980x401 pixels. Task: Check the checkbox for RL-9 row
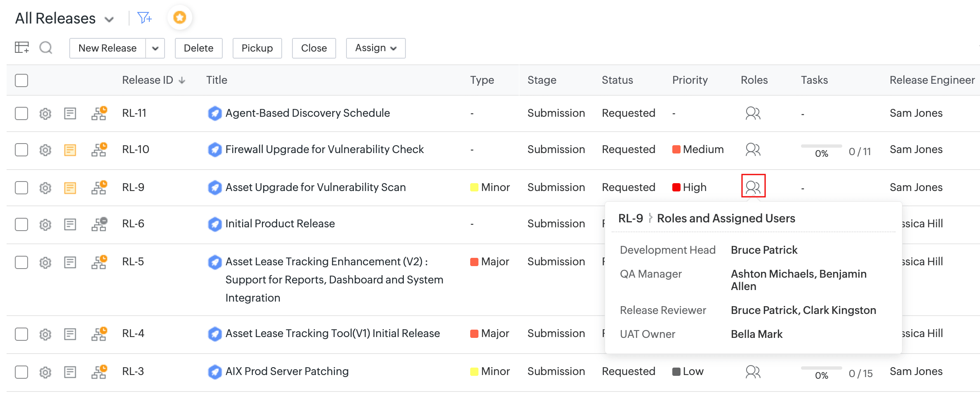21,188
